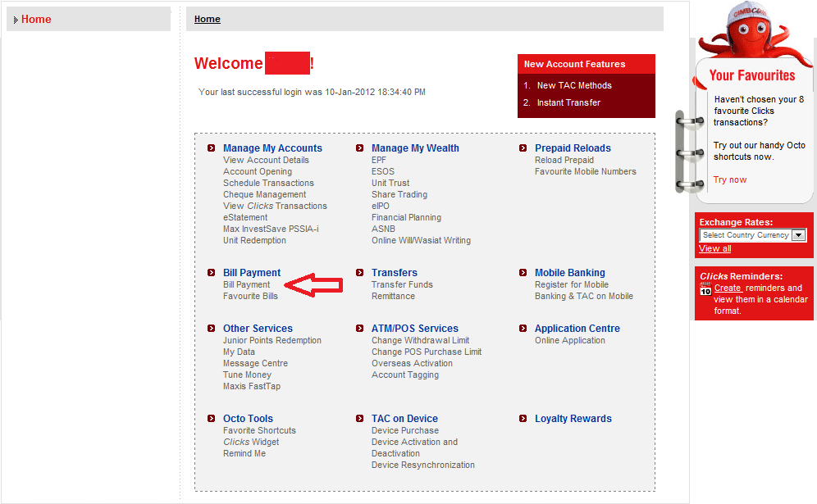
Task: Open My Data link
Action: tap(239, 352)
